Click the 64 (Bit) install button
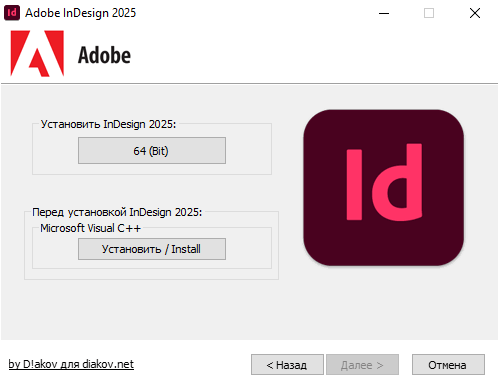 [x=152, y=151]
